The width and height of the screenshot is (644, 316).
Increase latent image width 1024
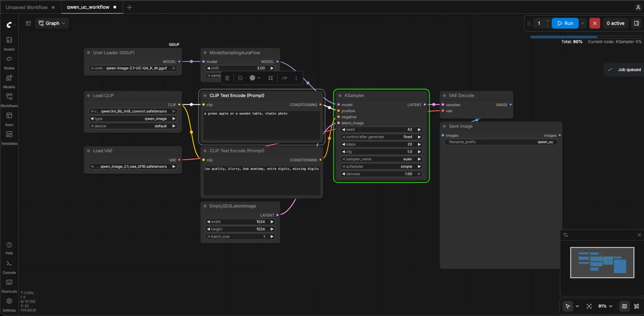pos(272,222)
